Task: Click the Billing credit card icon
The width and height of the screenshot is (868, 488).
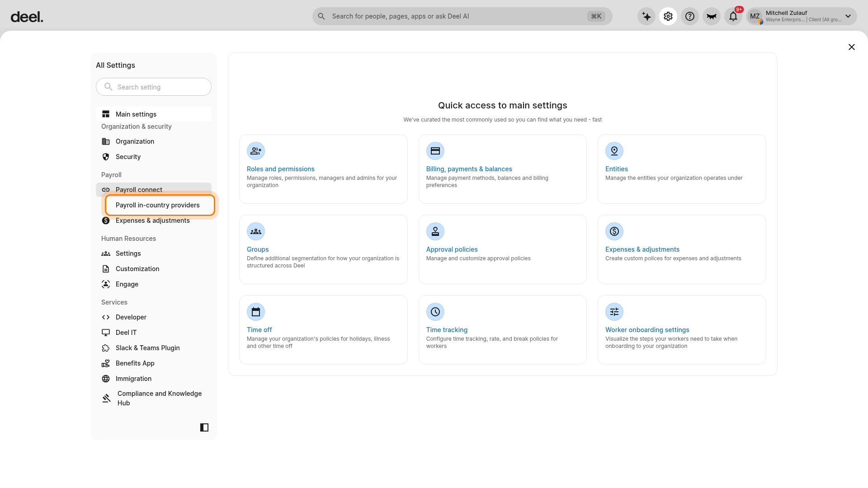Action: pyautogui.click(x=435, y=151)
